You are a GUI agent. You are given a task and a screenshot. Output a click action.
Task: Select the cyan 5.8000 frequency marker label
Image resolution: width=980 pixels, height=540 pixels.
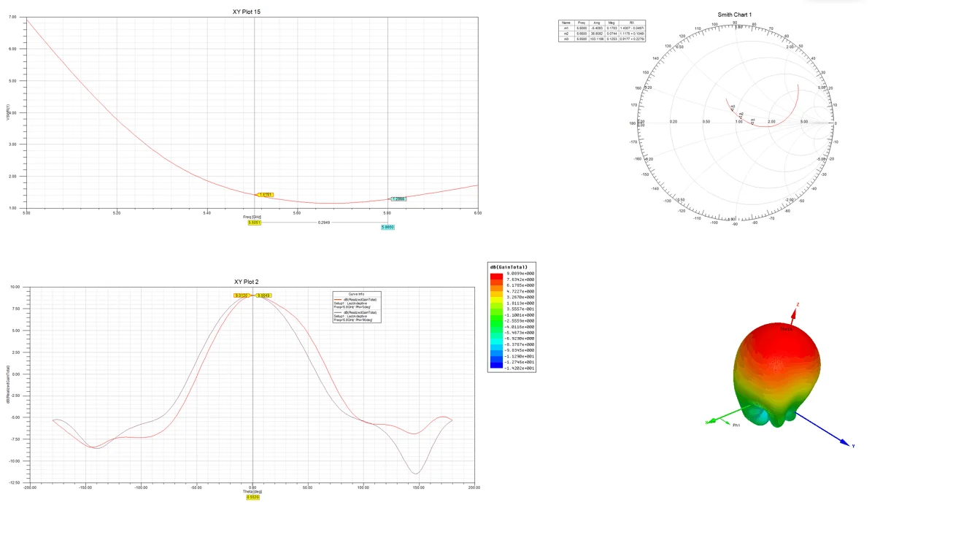[387, 227]
